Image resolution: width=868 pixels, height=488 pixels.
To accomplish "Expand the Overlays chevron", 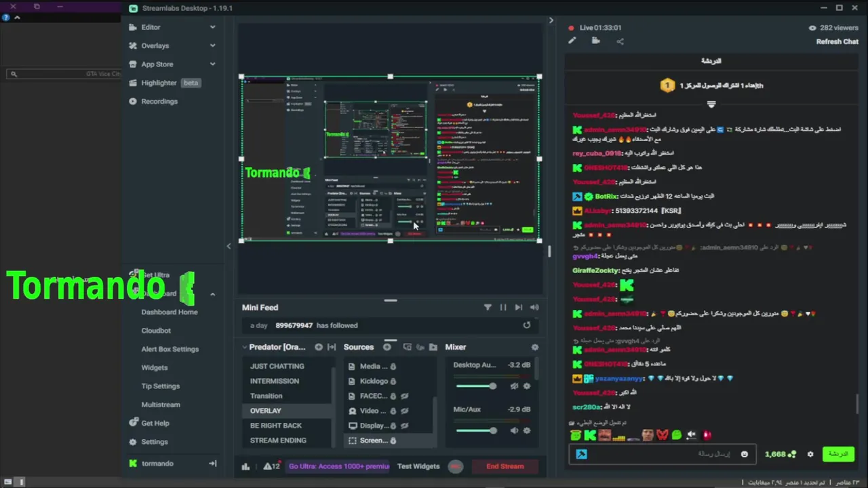I will 212,45.
